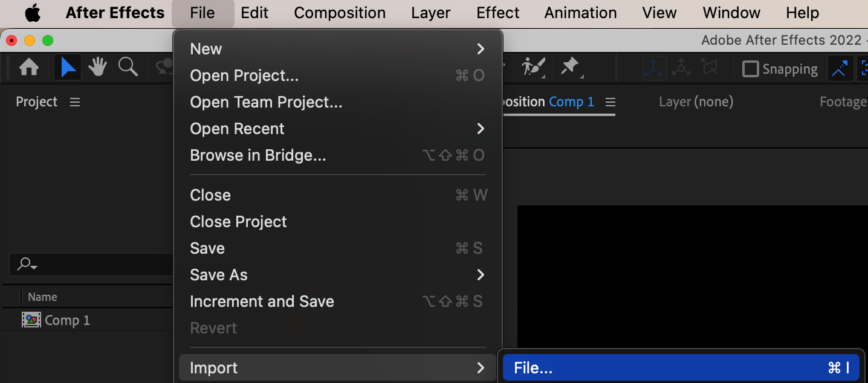Enable the Snapping checkbox
The image size is (868, 383).
click(x=750, y=69)
